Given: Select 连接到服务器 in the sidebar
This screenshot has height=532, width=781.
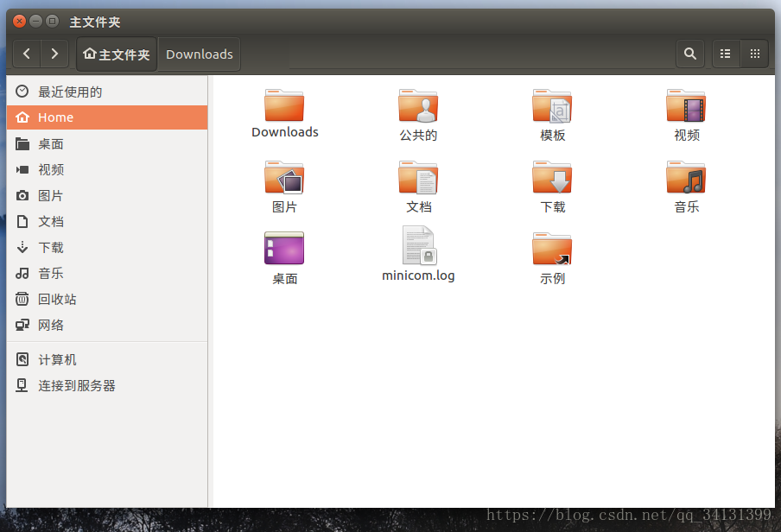Looking at the screenshot, I should (107, 385).
